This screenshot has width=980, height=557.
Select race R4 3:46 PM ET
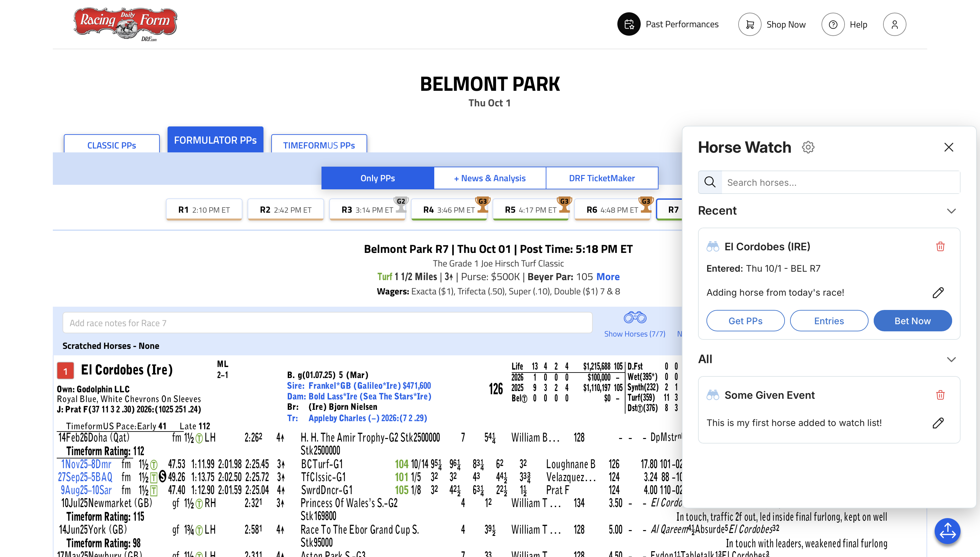[449, 210]
